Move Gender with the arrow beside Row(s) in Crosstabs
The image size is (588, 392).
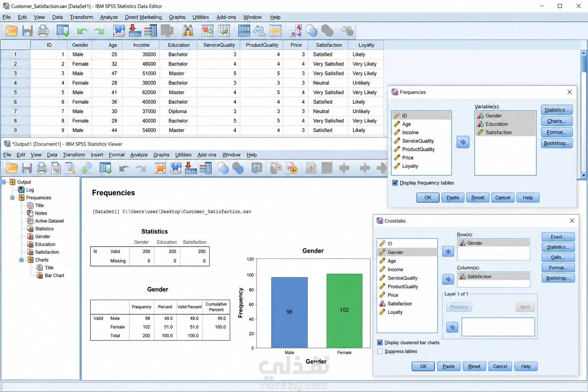448,252
